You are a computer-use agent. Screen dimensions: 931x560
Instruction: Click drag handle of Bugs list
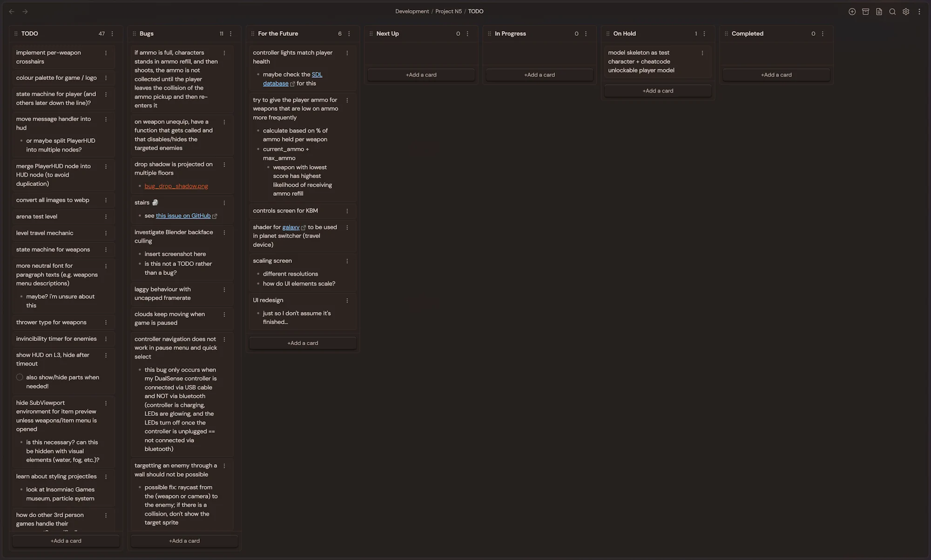[x=134, y=33]
